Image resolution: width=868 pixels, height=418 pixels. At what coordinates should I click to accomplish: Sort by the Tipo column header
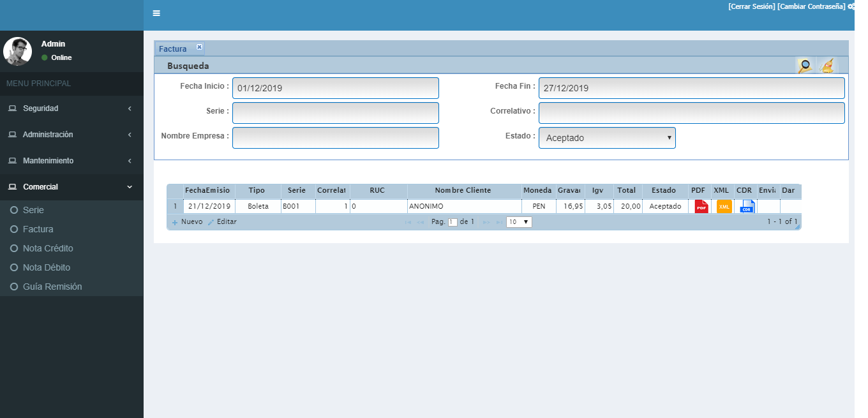(x=257, y=190)
